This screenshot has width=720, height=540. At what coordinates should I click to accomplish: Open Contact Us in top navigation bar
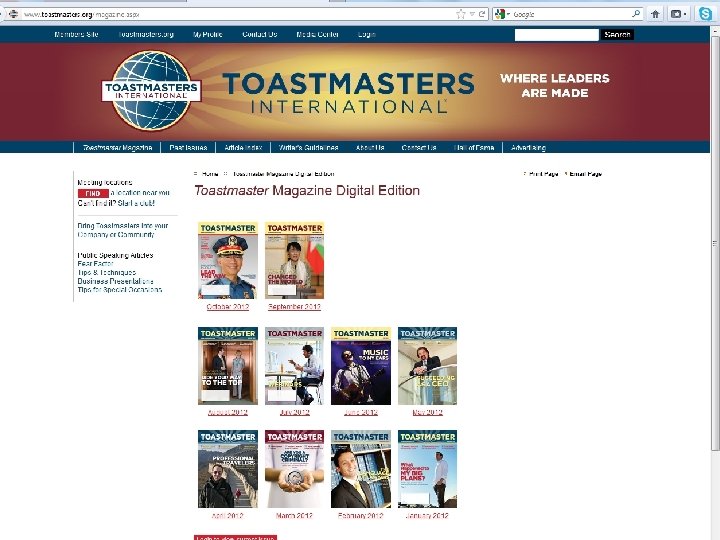click(x=259, y=34)
